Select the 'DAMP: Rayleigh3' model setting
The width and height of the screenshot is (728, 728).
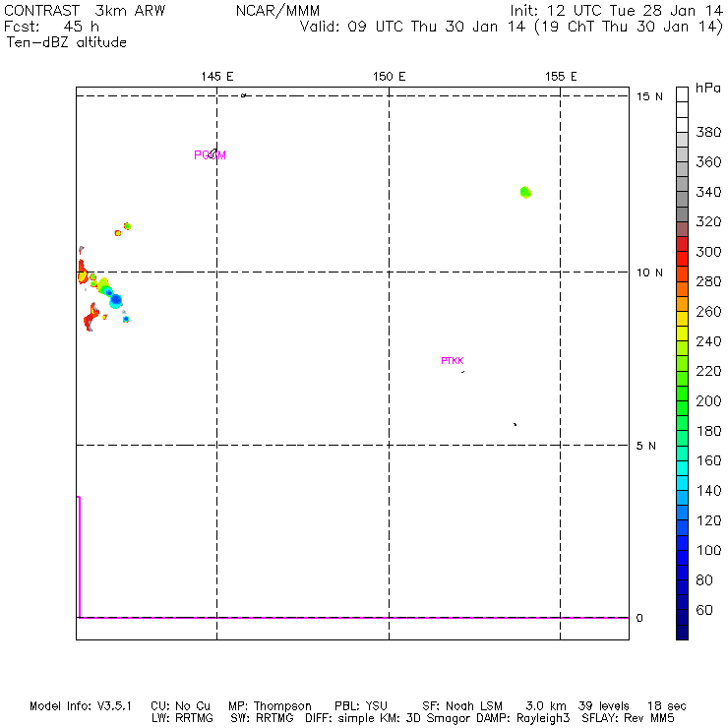[x=522, y=718]
